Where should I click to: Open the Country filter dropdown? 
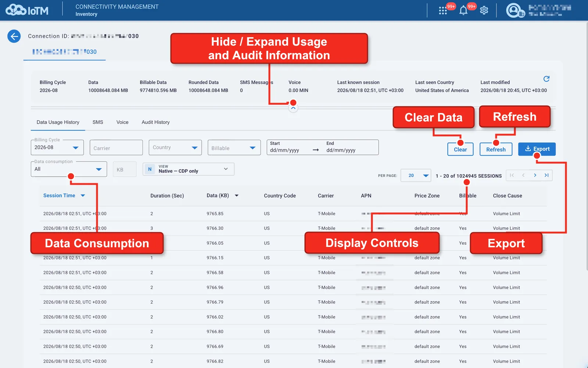pos(175,147)
